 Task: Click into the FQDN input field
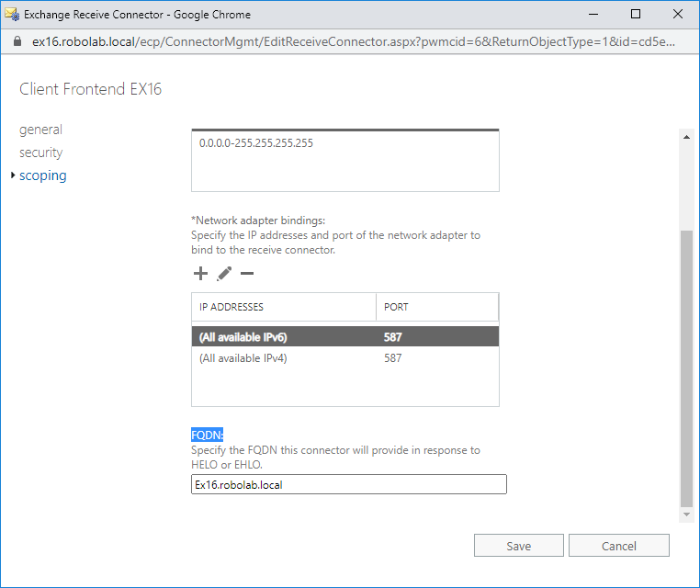pyautogui.click(x=349, y=484)
